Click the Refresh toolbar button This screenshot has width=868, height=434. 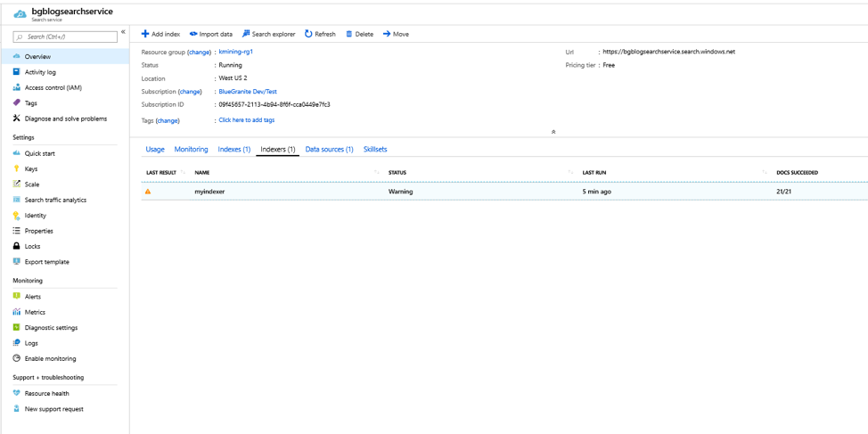pos(320,34)
